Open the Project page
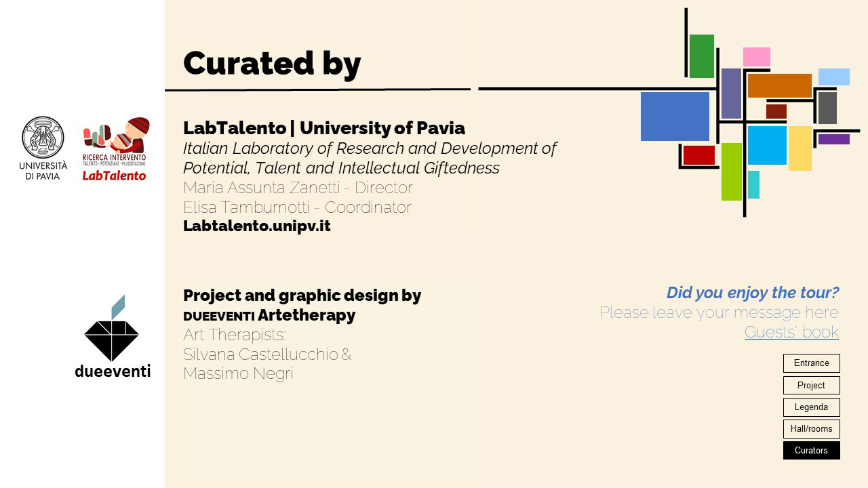Image resolution: width=868 pixels, height=488 pixels. coord(811,386)
